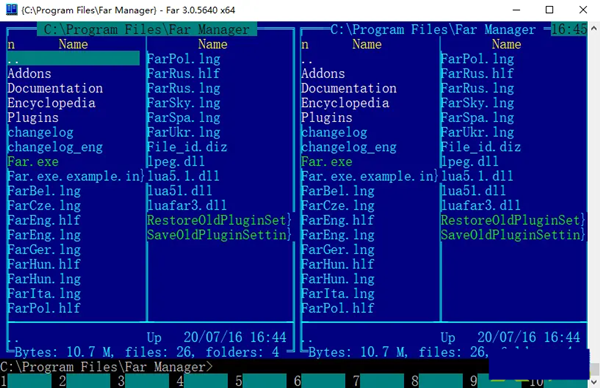Select Addons folder in left panel
The height and width of the screenshot is (388, 600).
(29, 73)
